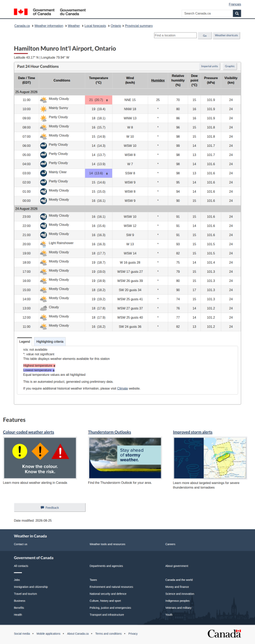Open the Departments and agencies footer link

pyautogui.click(x=106, y=566)
